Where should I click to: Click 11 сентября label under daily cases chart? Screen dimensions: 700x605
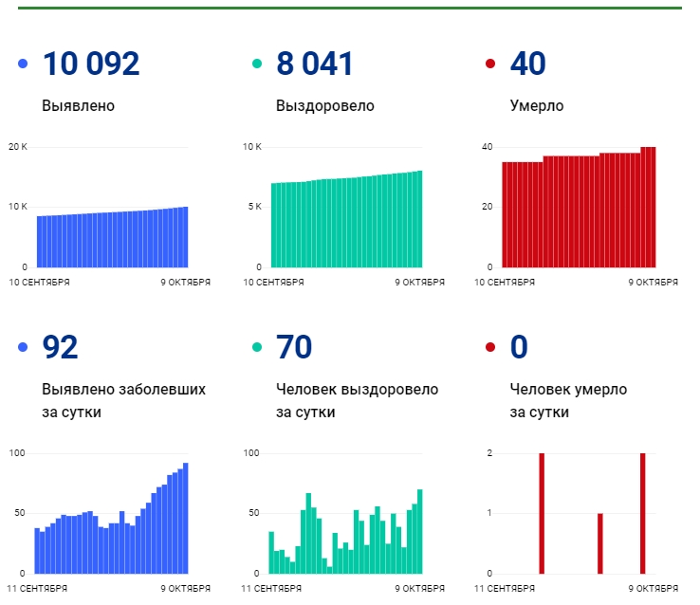37,589
